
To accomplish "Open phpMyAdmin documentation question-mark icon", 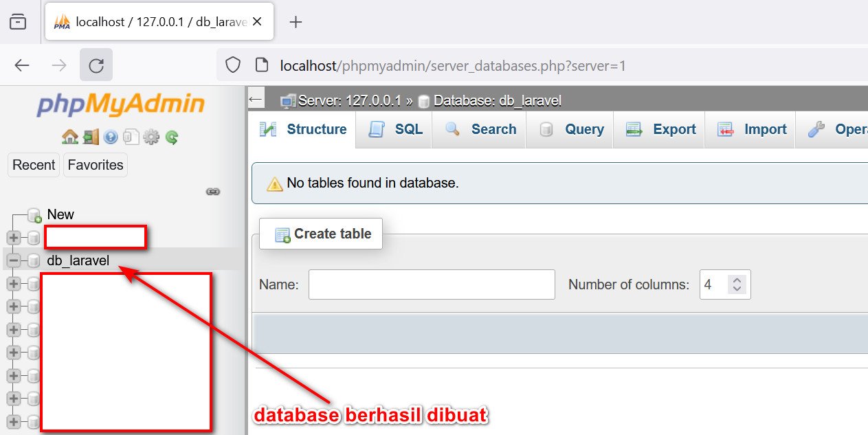I will [x=111, y=137].
